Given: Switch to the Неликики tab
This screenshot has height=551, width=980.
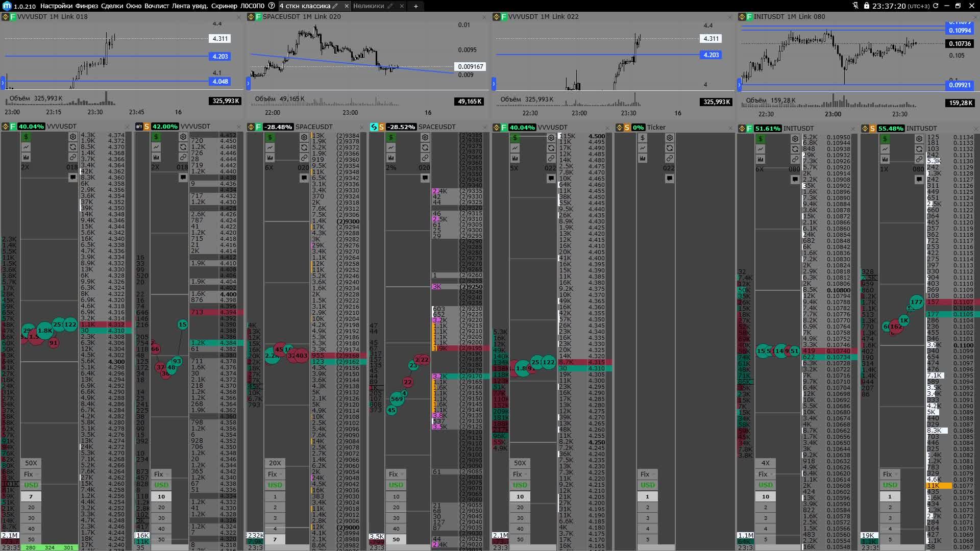Looking at the screenshot, I should click(369, 6).
